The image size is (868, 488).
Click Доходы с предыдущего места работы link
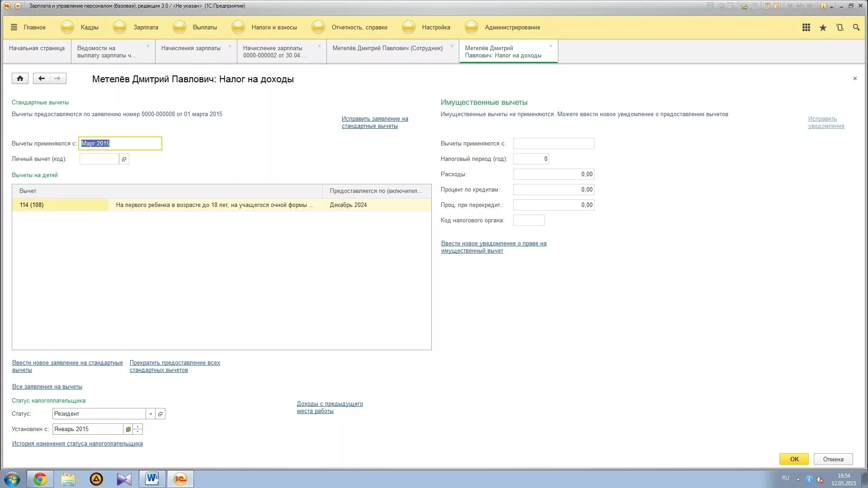pos(330,408)
